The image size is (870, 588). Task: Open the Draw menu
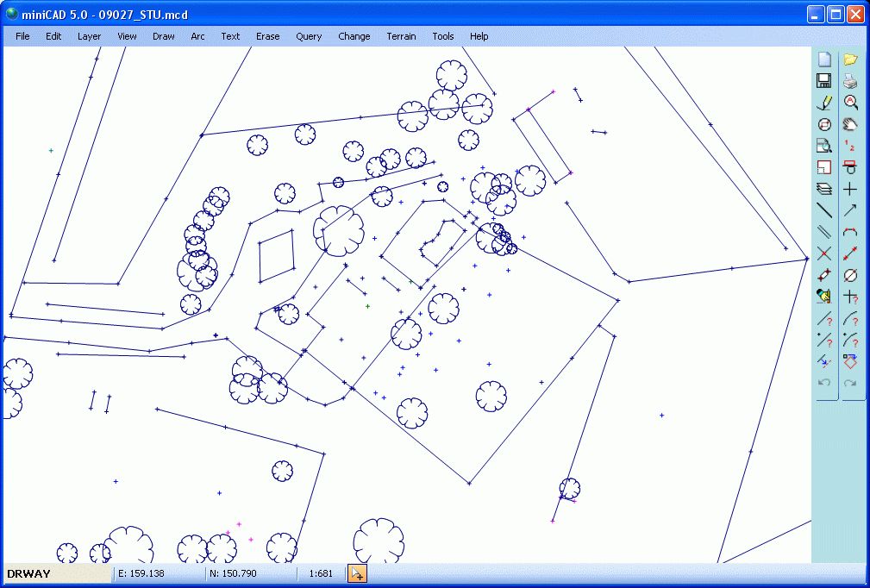(163, 36)
